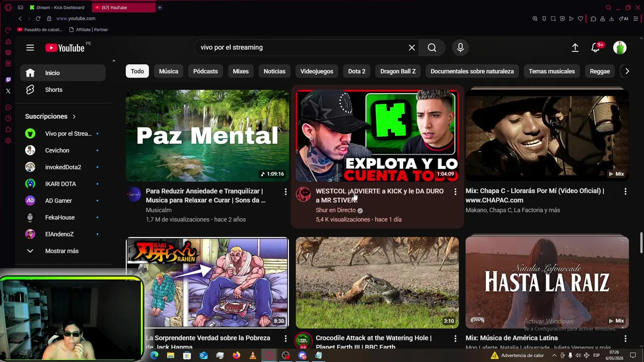Select the Mixes filter chip

pos(240,71)
